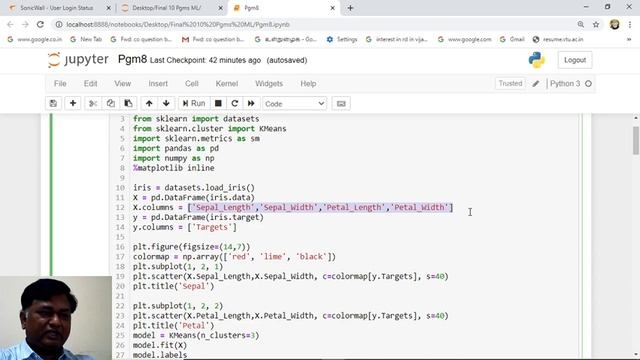640x360 pixels.
Task: Click the 'Last Checkpoint: 42 minutes ago' text
Action: pyautogui.click(x=205, y=60)
